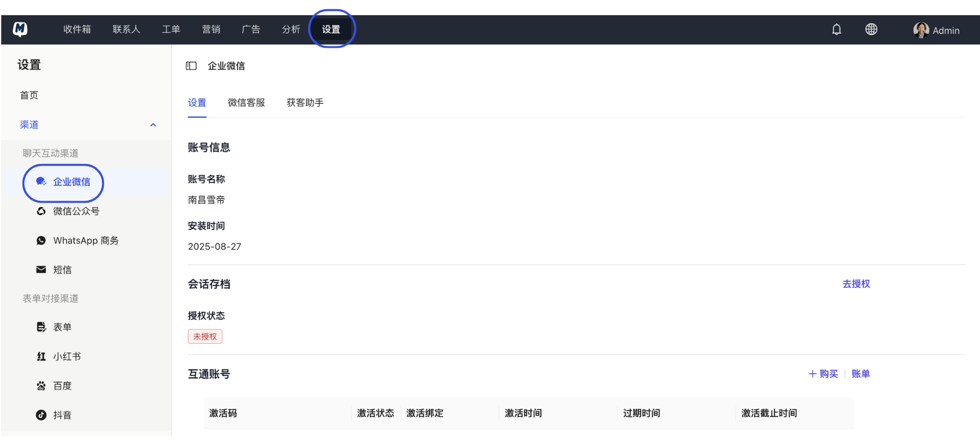Select 百度 sidebar label
Screen dimensions: 980x440
pyautogui.click(x=63, y=386)
